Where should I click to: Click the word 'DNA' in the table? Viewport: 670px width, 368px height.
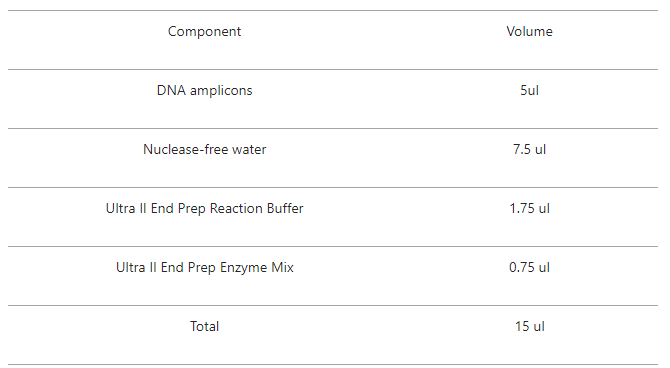pos(171,90)
